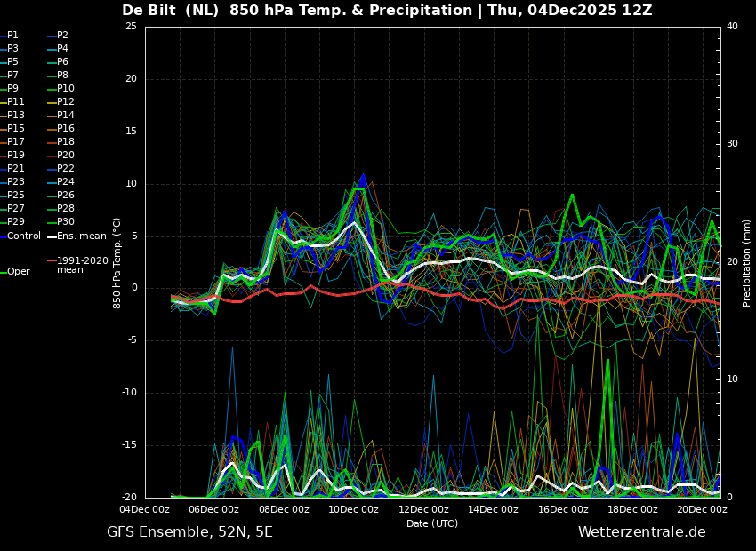Select the P22 legend label
The width and height of the screenshot is (756, 551).
point(61,169)
